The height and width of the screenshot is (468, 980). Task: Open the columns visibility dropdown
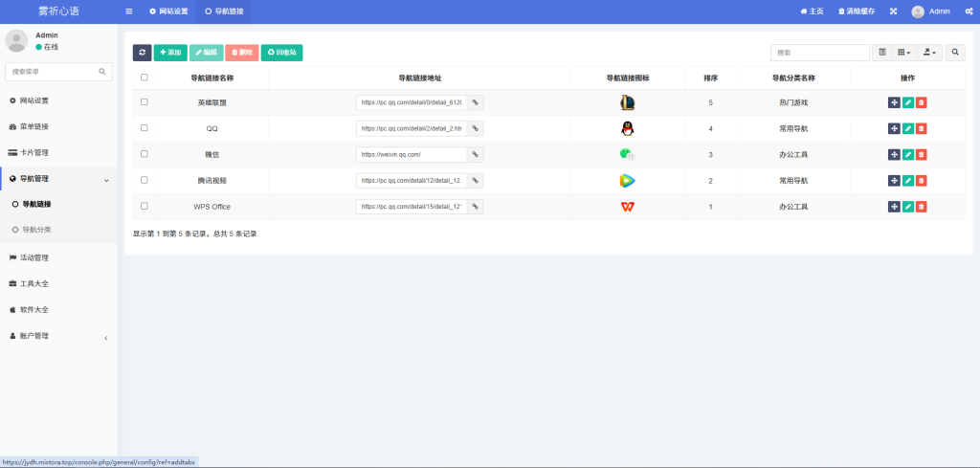pos(904,53)
